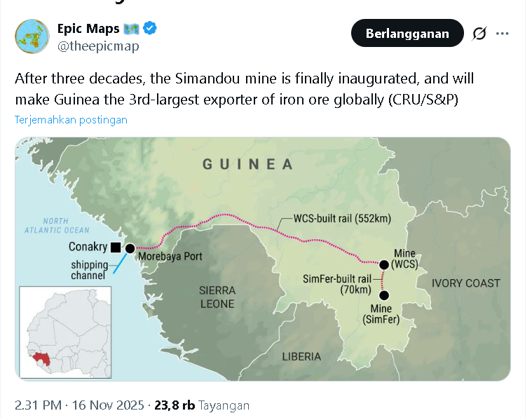Click the Epic Maps display name
This screenshot has width=532, height=418.
click(x=88, y=29)
